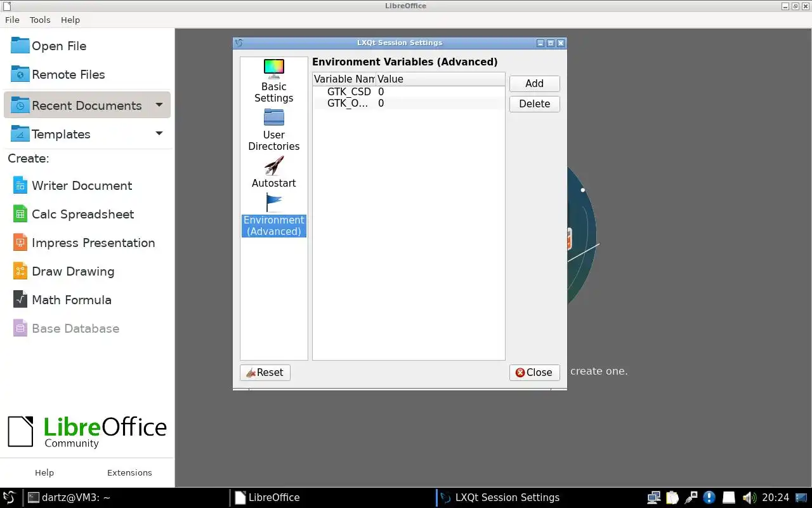Viewport: 812px width, 508px height.
Task: Create a new Impress Presentation
Action: pyautogui.click(x=88, y=243)
